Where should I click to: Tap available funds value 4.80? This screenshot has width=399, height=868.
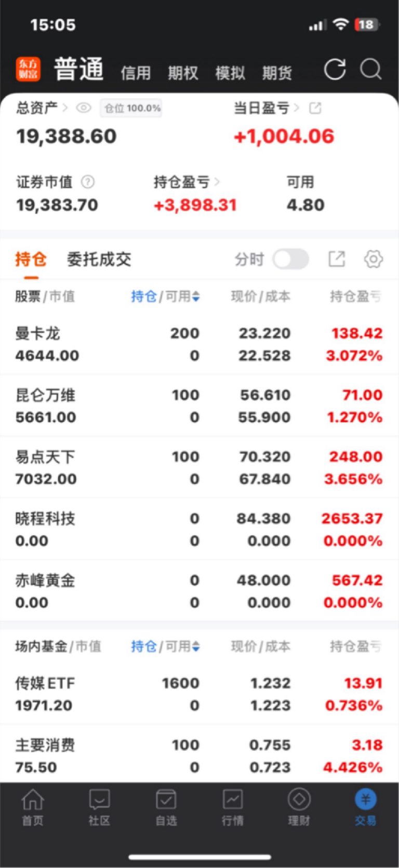coord(305,205)
